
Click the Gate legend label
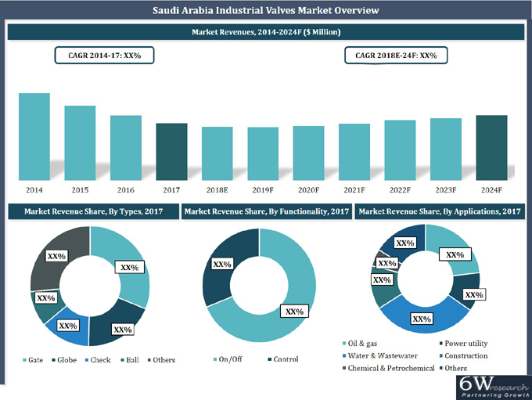(x=36, y=360)
